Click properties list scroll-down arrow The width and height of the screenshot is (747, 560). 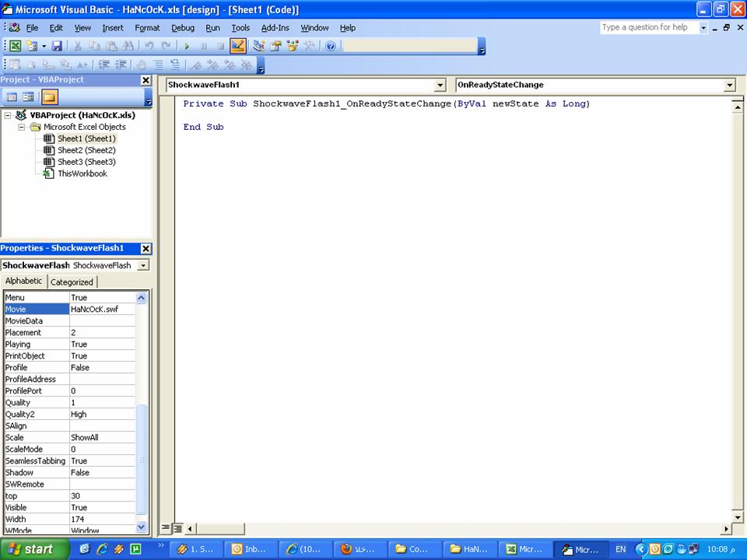tap(141, 527)
